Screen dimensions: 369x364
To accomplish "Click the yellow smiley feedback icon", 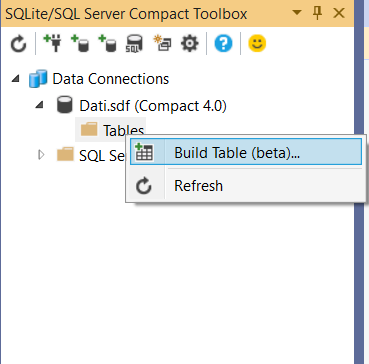I will pos(257,44).
